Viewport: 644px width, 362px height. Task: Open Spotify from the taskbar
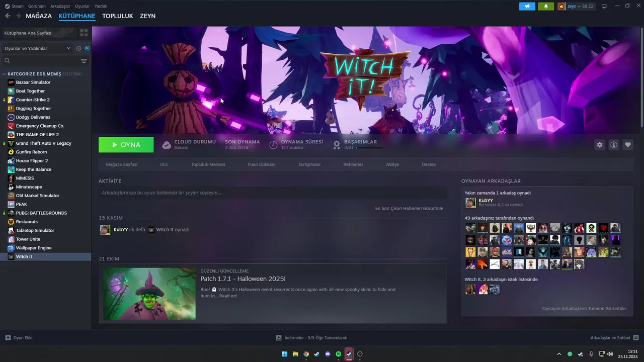[x=339, y=354]
